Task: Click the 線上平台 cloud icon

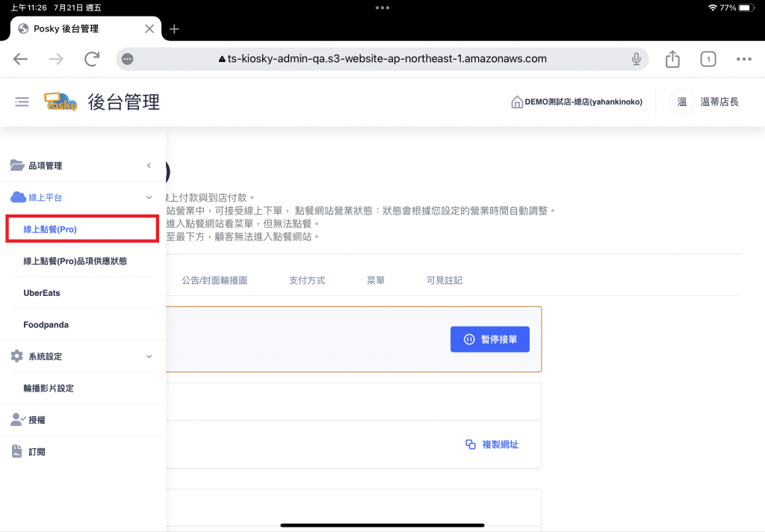Action: click(18, 197)
